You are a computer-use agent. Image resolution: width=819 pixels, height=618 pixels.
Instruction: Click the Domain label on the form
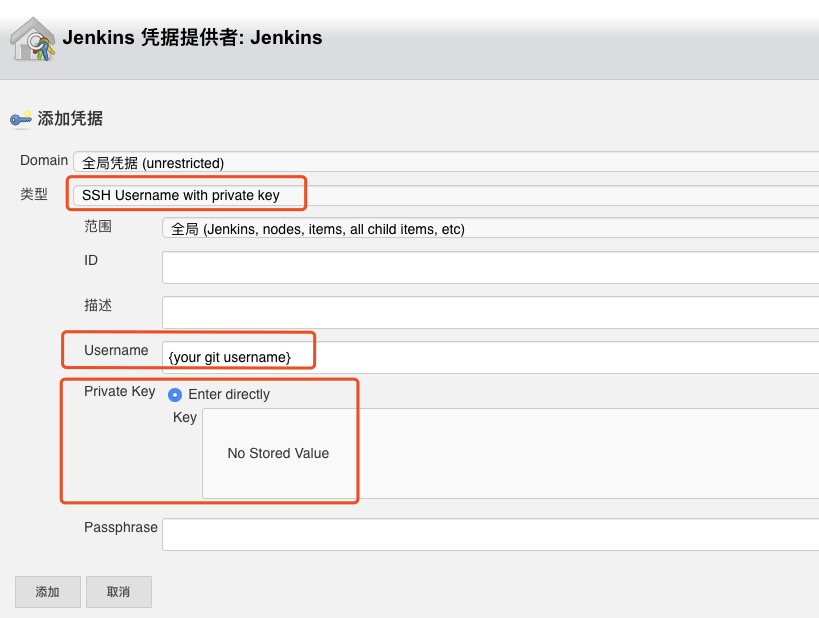tap(44, 160)
